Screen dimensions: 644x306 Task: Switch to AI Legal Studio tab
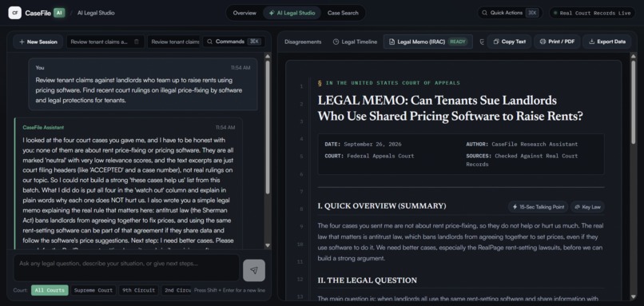click(292, 13)
